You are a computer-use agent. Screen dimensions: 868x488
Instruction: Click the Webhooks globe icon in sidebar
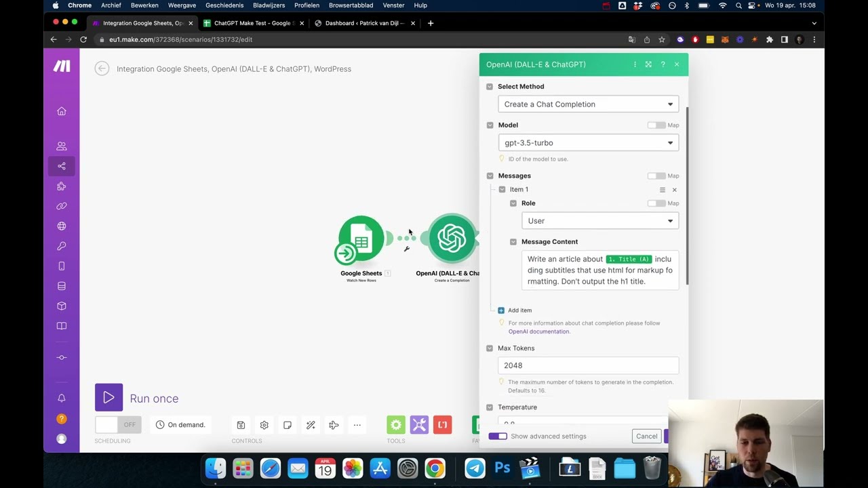(62, 226)
